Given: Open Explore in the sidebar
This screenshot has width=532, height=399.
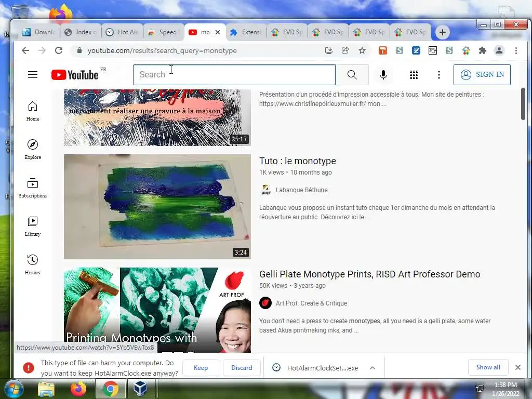Looking at the screenshot, I should (33, 149).
